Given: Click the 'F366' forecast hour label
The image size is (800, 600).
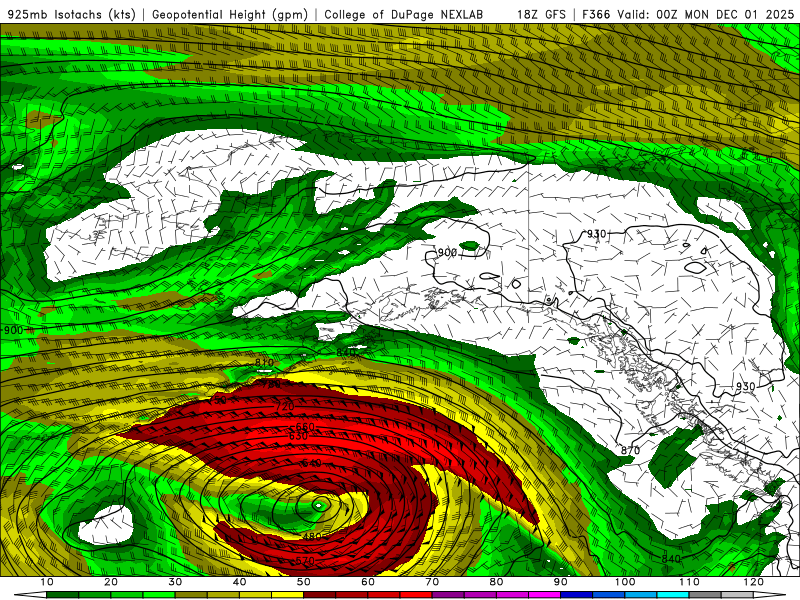Looking at the screenshot, I should click(x=597, y=14).
